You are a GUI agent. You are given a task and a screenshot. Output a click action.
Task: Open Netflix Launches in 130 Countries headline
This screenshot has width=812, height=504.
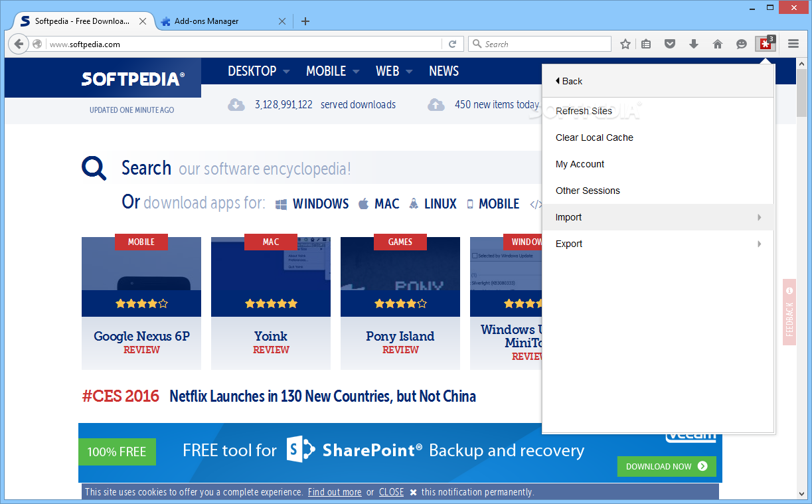coord(323,396)
